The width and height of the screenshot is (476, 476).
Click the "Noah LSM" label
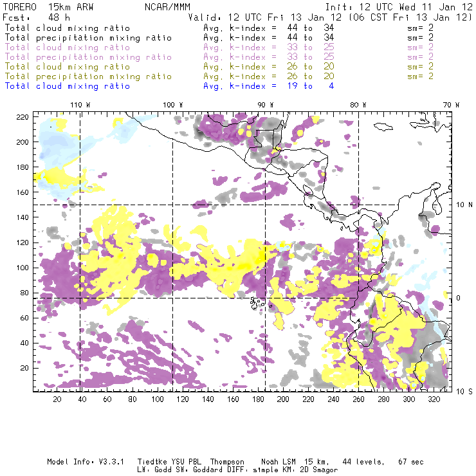point(279,462)
